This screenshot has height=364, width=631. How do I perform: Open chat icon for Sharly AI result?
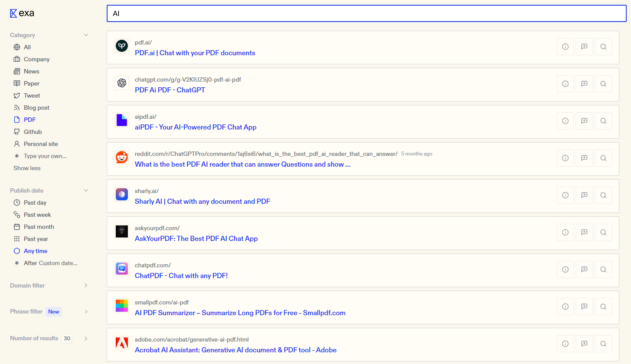pos(584,195)
